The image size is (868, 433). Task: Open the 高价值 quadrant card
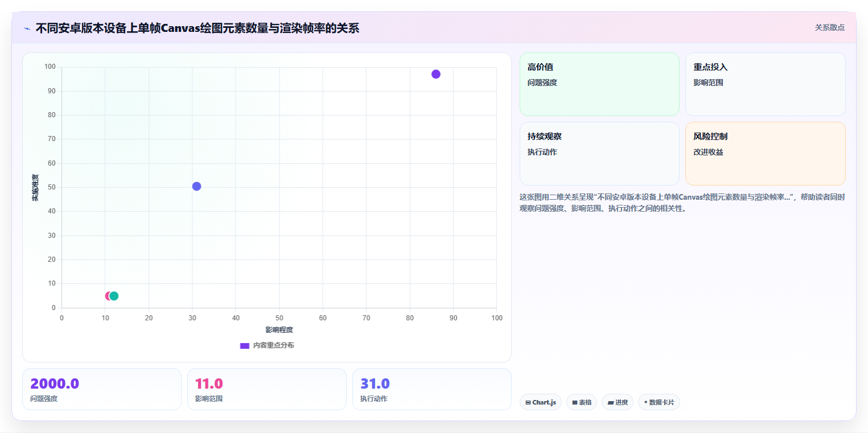(x=599, y=84)
